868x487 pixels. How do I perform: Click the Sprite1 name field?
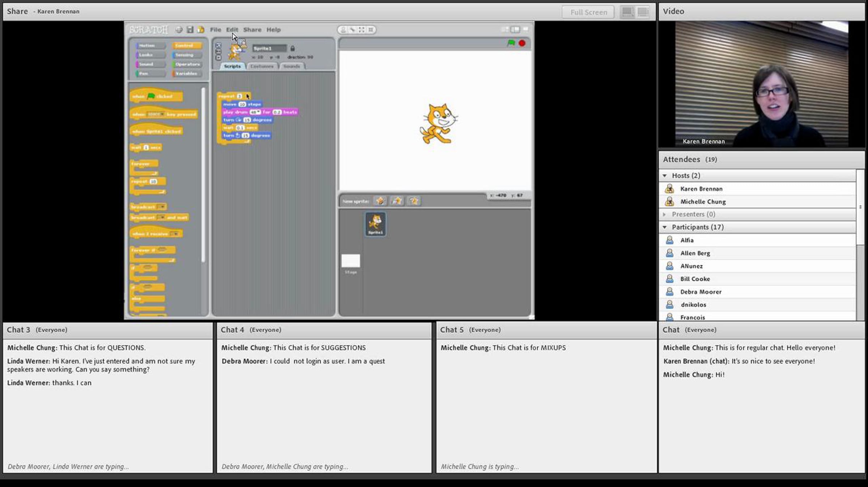tap(269, 48)
